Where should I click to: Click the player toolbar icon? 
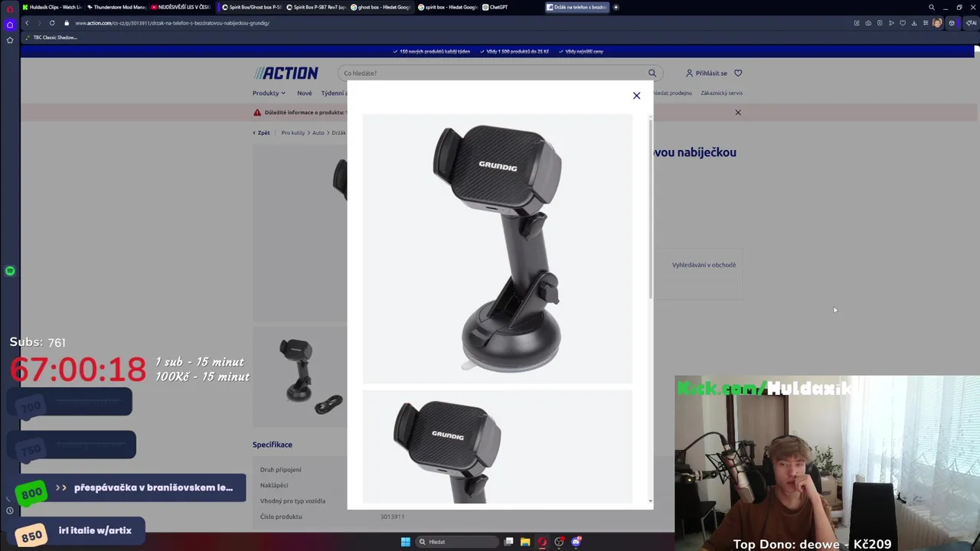pos(880,23)
